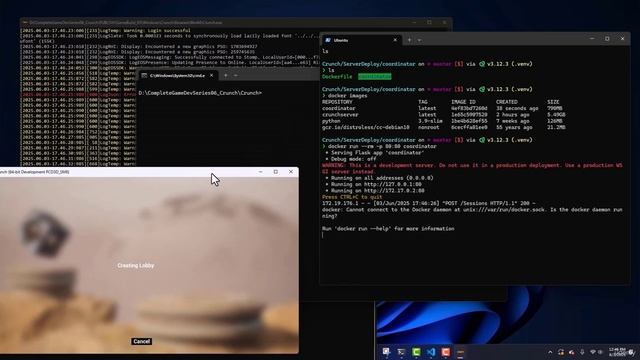This screenshot has height=360, width=640.
Task: Click the crunchserver row in docker images
Action: 444,115
